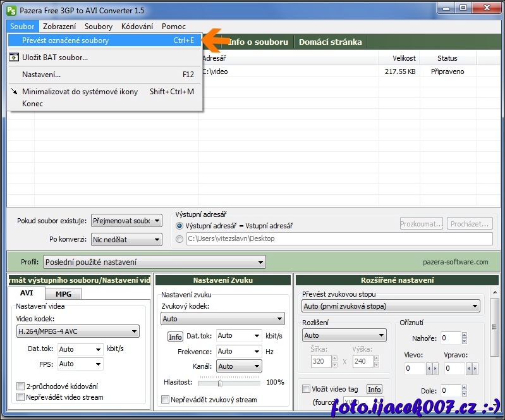Switch to the MPG tab

click(63, 294)
